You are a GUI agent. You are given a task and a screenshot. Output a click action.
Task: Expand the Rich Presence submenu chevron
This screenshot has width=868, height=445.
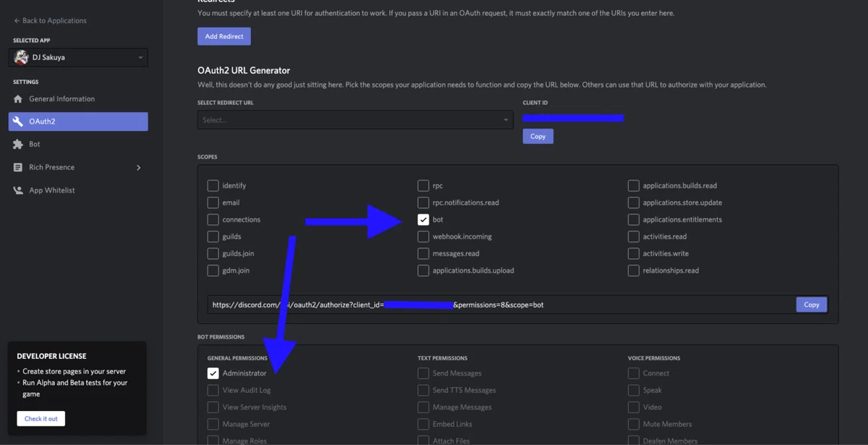click(x=138, y=168)
